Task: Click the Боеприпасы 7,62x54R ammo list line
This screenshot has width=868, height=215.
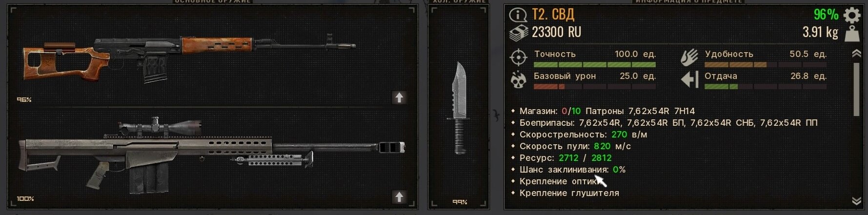Action: click(x=668, y=123)
